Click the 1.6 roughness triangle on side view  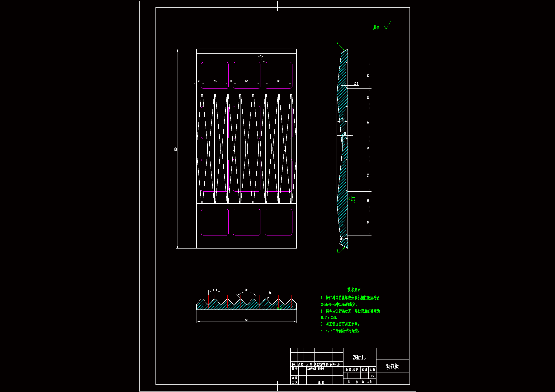[351, 199]
